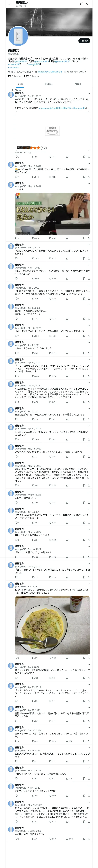View the 4,339 Followers list
The width and height of the screenshot is (98, 868).
pyautogui.click(x=31, y=76)
